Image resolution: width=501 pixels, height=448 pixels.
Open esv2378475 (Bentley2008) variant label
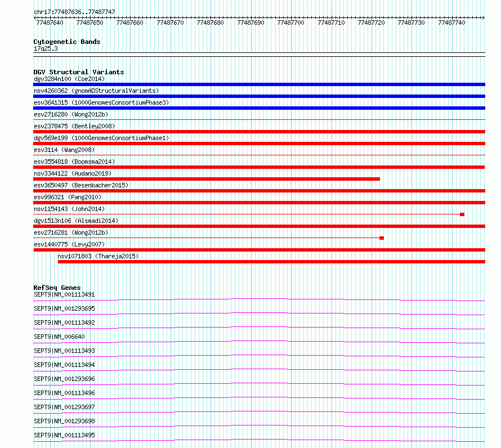point(74,126)
